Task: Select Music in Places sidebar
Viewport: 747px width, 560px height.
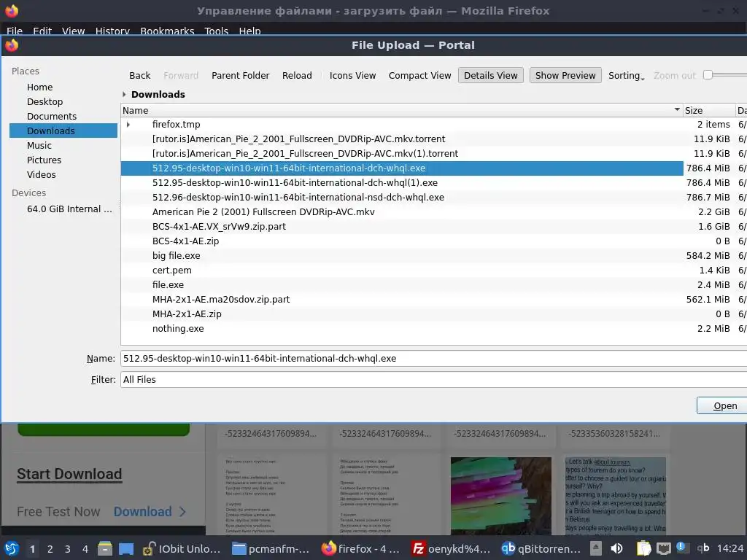Action: (x=39, y=145)
